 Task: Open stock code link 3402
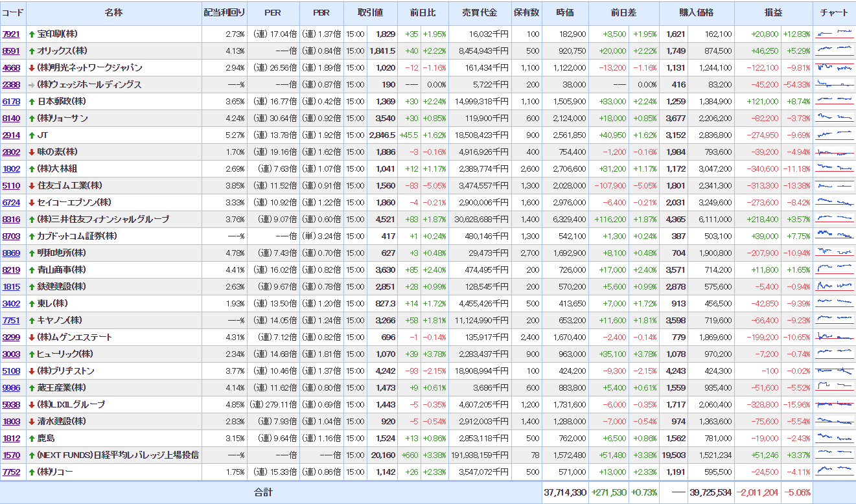tap(11, 304)
